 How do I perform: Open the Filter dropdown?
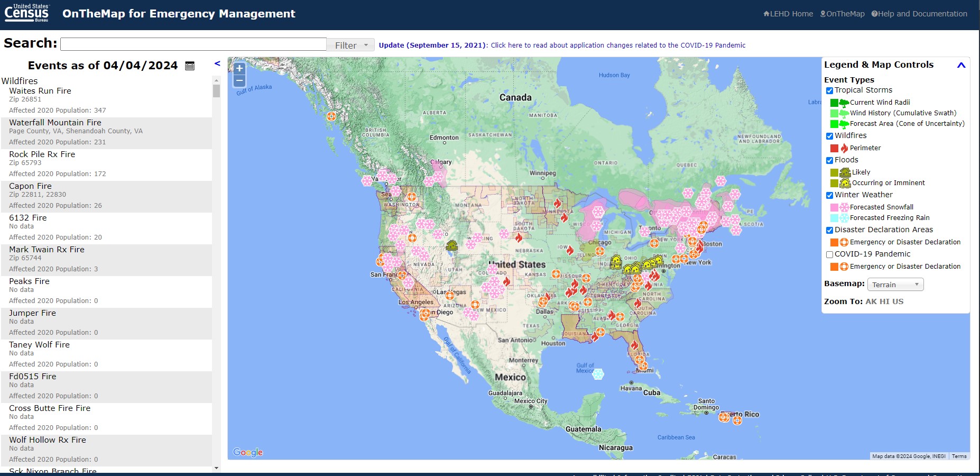(x=350, y=45)
